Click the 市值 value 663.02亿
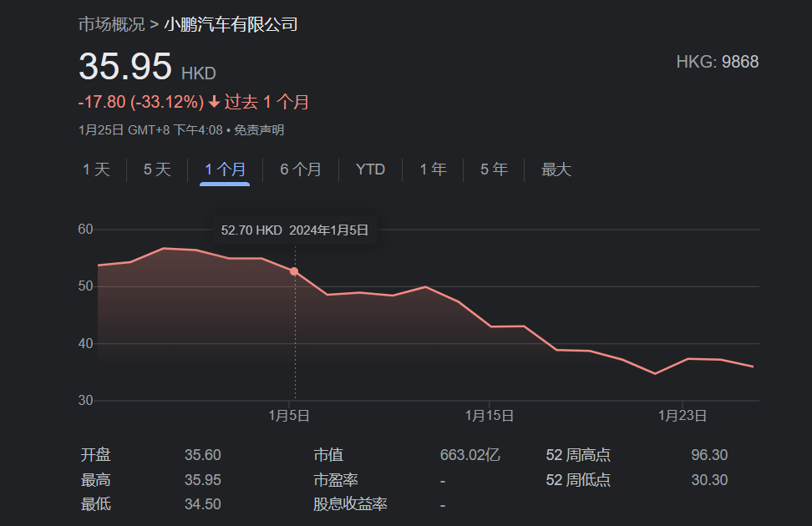This screenshot has width=812, height=526. pos(470,455)
